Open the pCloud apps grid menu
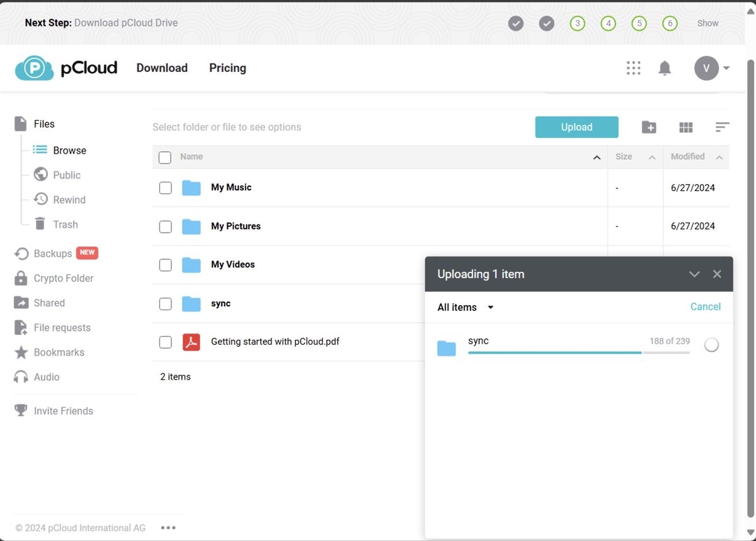Viewport: 756px width, 541px height. coord(633,67)
